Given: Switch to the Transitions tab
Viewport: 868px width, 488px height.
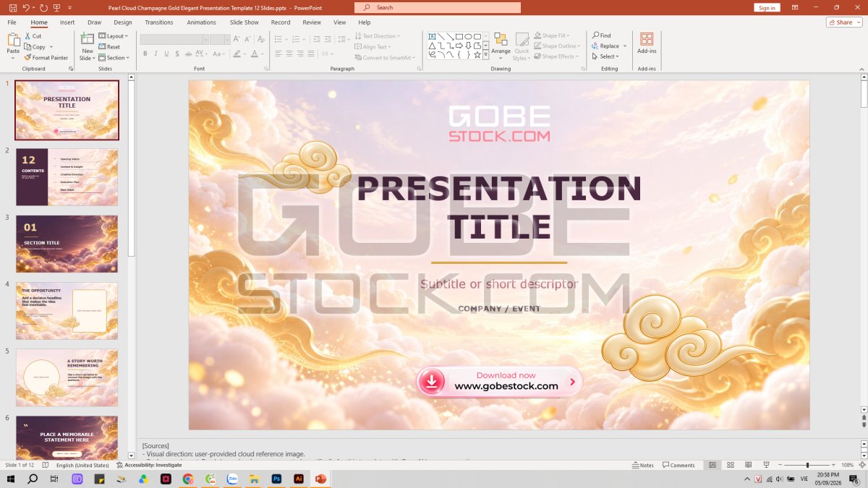Looking at the screenshot, I should click(159, 22).
